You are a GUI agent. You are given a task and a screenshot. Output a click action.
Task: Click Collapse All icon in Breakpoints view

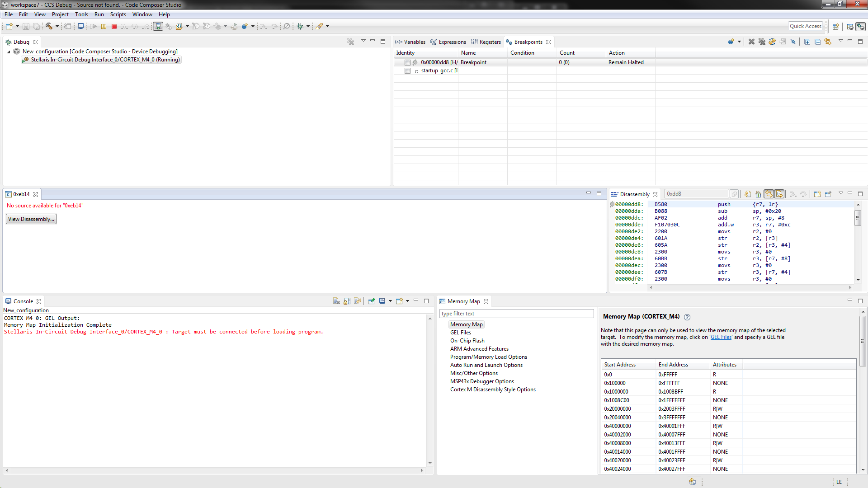pos(817,42)
